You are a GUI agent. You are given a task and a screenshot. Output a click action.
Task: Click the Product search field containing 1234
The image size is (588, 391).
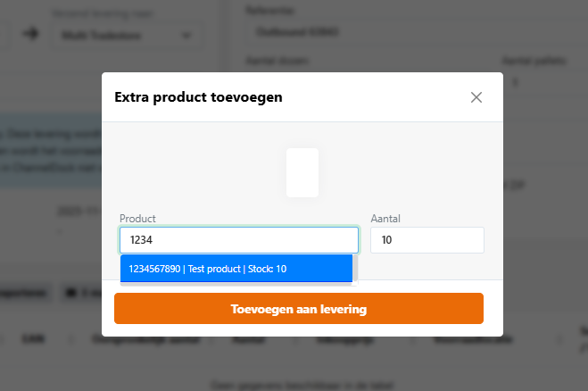(x=238, y=239)
